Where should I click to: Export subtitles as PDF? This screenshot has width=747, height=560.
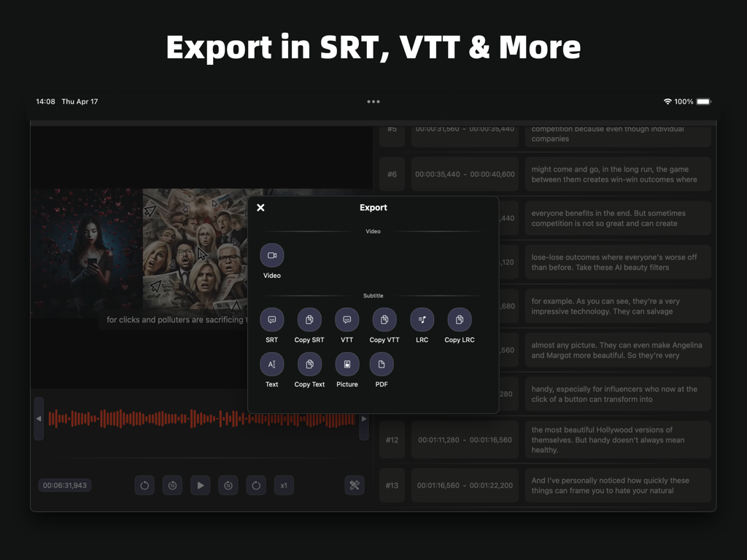(382, 365)
